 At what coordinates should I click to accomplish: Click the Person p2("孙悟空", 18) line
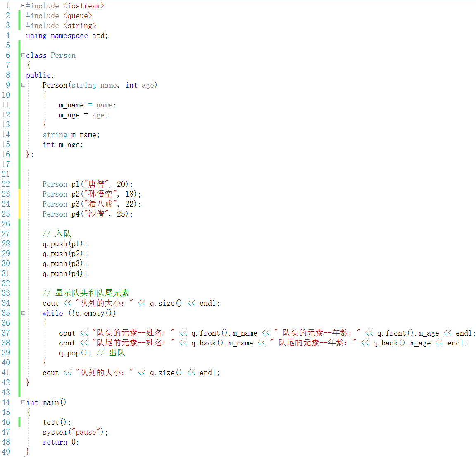(92, 194)
